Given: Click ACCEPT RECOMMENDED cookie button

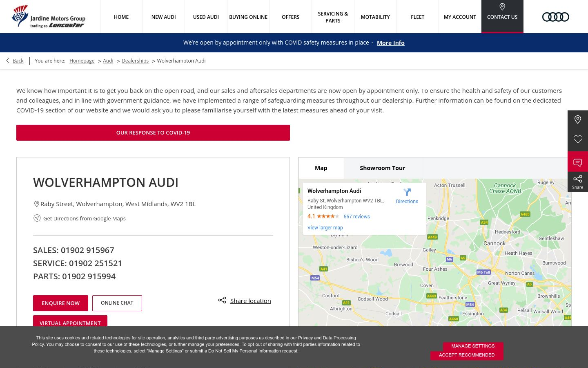Looking at the screenshot, I should (467, 355).
